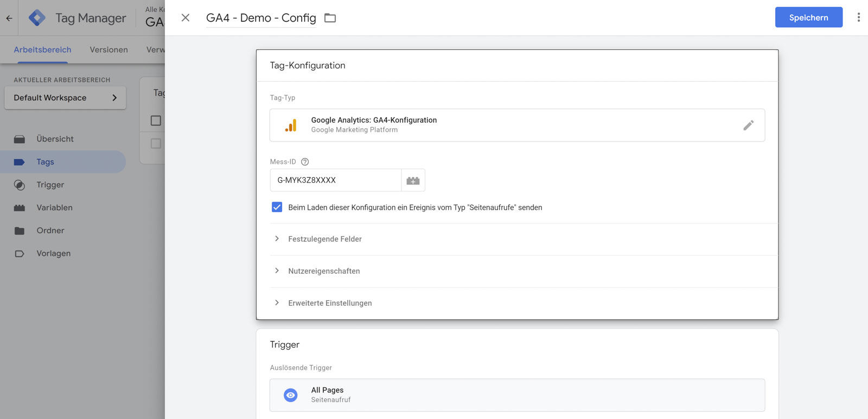Open the Mess-ID help question mark

[305, 162]
